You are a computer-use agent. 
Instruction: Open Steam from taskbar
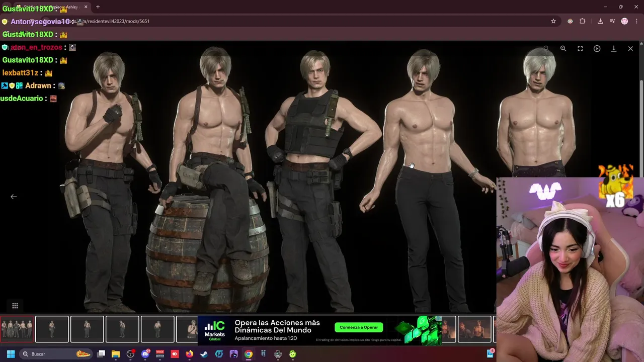coord(204,354)
